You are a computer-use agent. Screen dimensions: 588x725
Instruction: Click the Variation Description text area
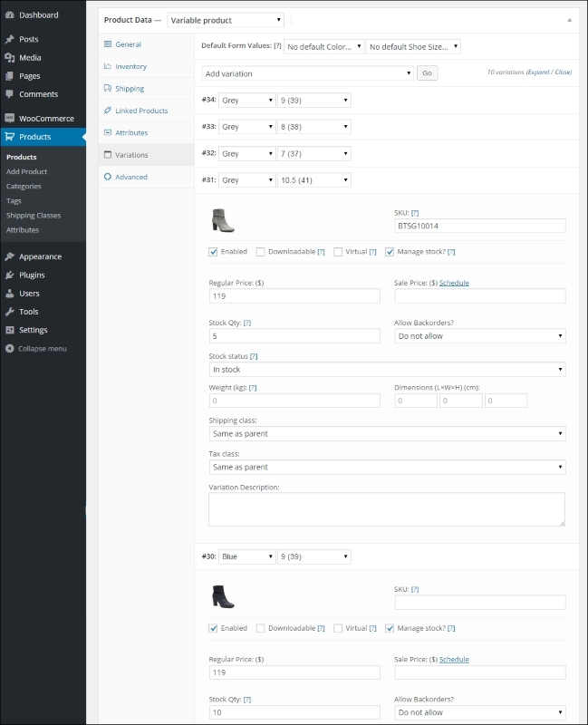point(387,509)
